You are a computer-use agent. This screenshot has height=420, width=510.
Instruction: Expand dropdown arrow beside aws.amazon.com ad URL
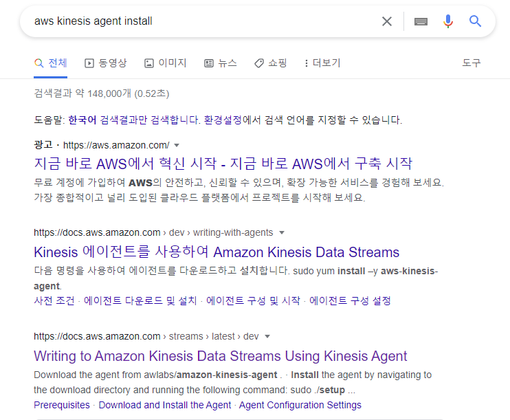tap(177, 146)
